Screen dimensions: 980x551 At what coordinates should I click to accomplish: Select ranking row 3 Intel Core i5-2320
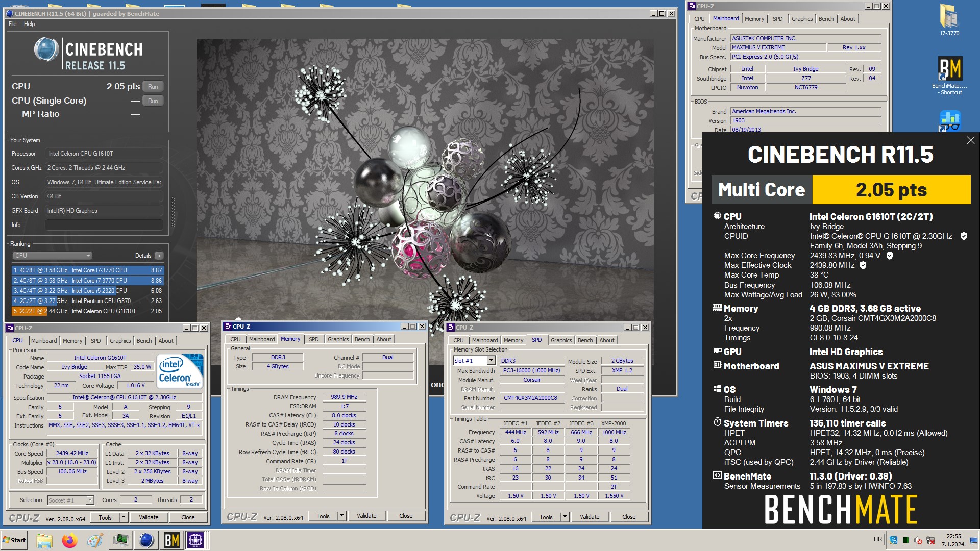point(87,291)
